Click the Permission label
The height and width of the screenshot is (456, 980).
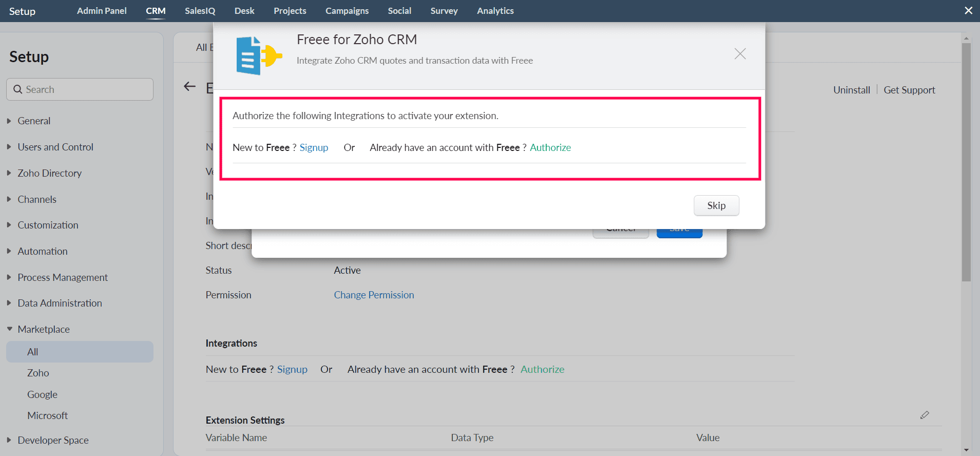228,295
